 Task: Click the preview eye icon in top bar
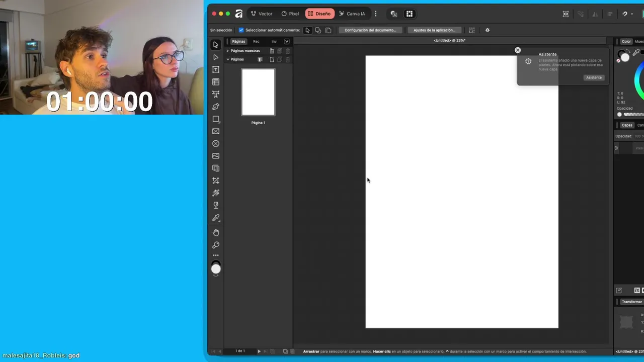[x=566, y=14]
